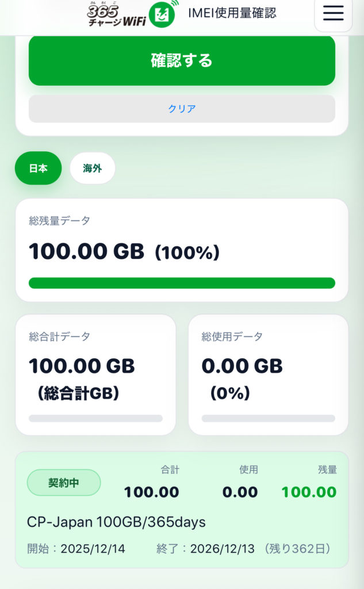Image resolution: width=364 pixels, height=589 pixels.
Task: Open the hamburger menu
Action: coord(333,14)
